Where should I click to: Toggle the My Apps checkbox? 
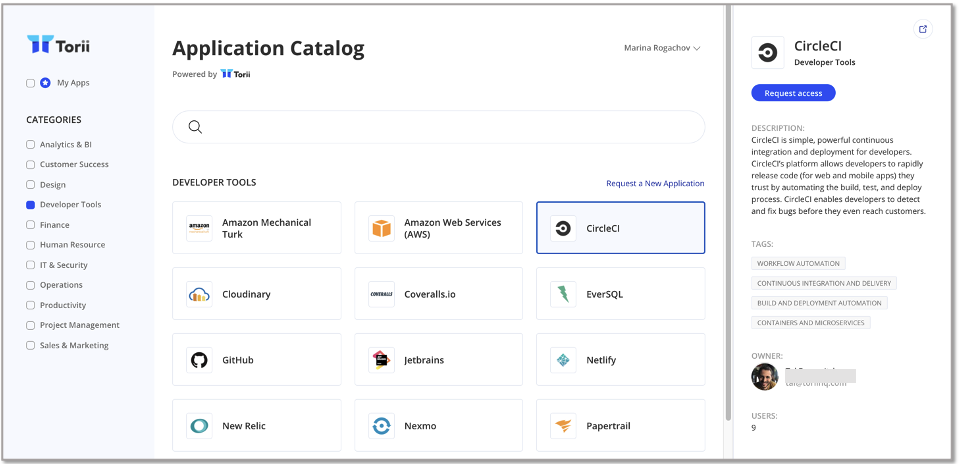(x=31, y=83)
